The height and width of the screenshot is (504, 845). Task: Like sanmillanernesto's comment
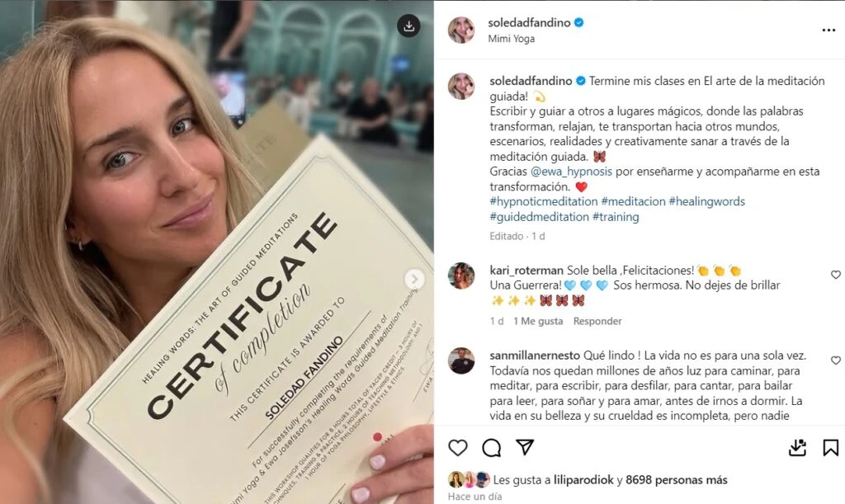coord(835,360)
